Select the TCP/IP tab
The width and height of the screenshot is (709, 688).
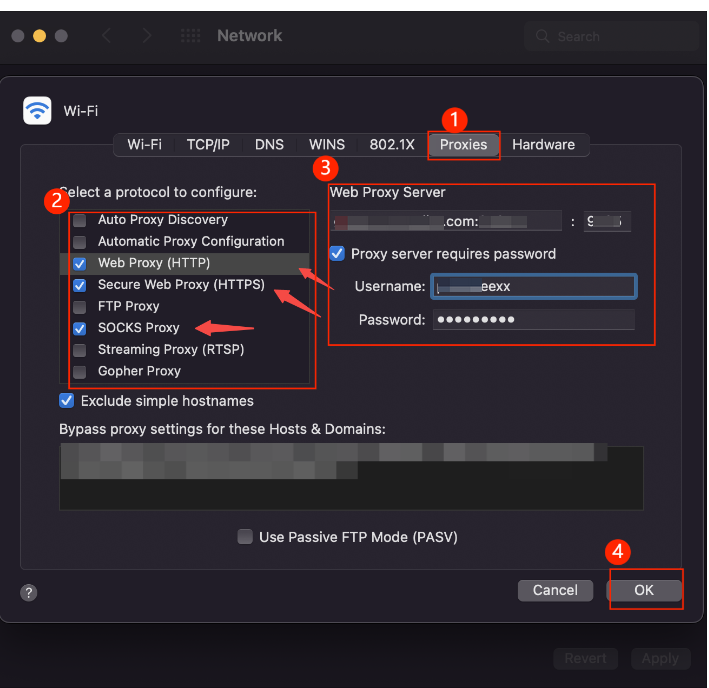click(x=208, y=145)
